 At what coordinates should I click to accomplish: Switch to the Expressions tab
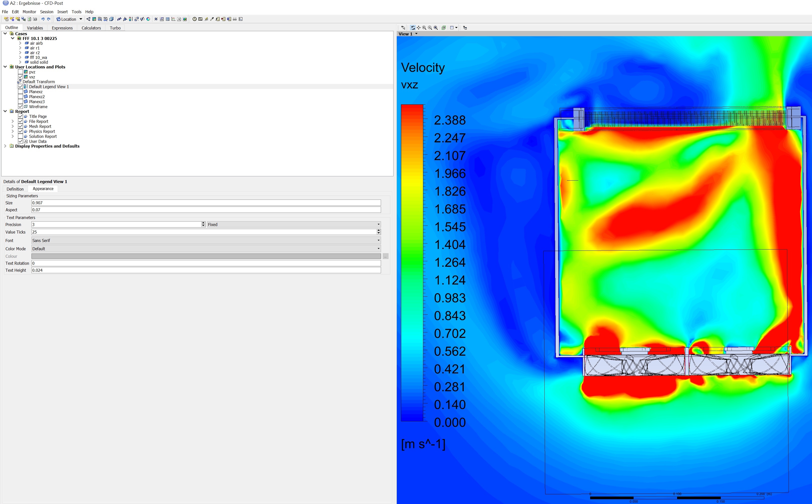(x=62, y=28)
